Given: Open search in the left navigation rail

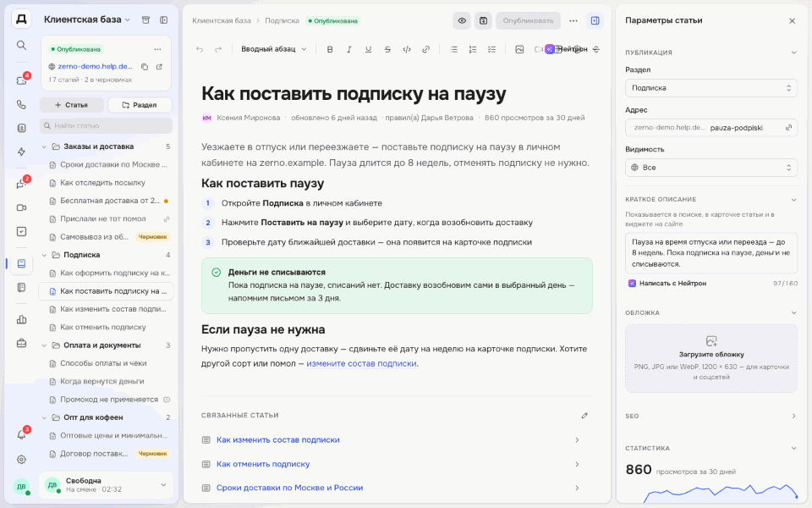Looking at the screenshot, I should tap(21, 45).
